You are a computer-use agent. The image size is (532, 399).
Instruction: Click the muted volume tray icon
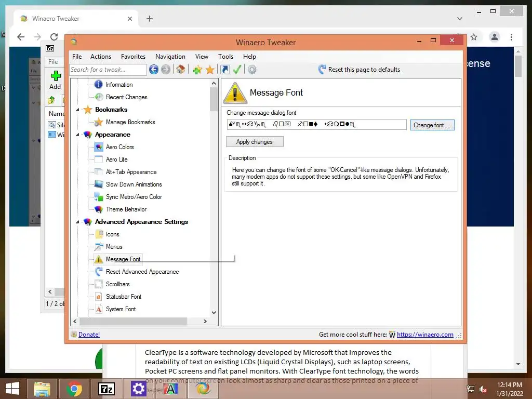pyautogui.click(x=483, y=389)
